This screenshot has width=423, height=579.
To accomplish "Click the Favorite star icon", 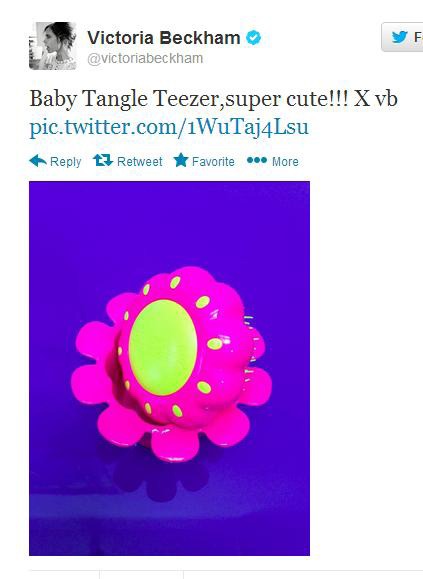I will tap(181, 160).
